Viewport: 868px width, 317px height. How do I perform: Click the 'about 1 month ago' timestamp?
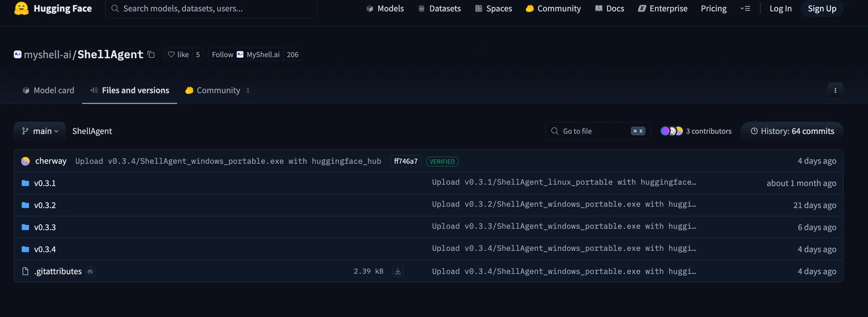pyautogui.click(x=801, y=183)
